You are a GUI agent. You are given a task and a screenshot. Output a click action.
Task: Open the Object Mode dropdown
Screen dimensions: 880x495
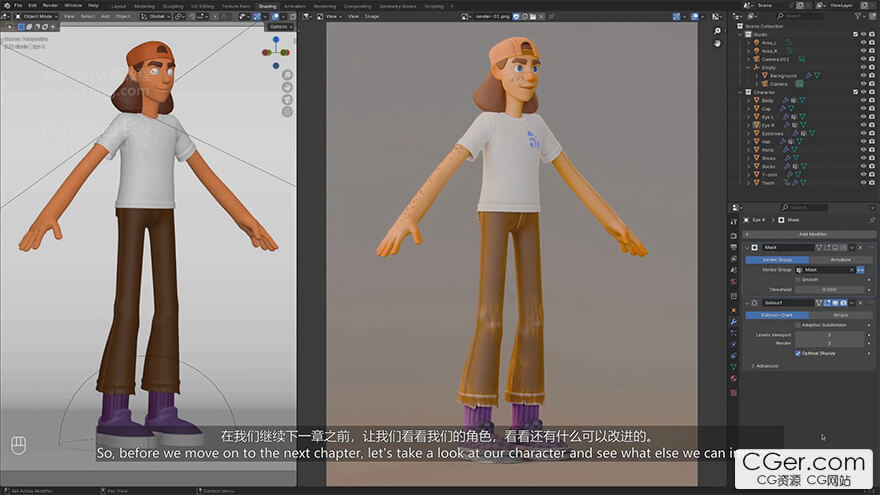[x=36, y=16]
